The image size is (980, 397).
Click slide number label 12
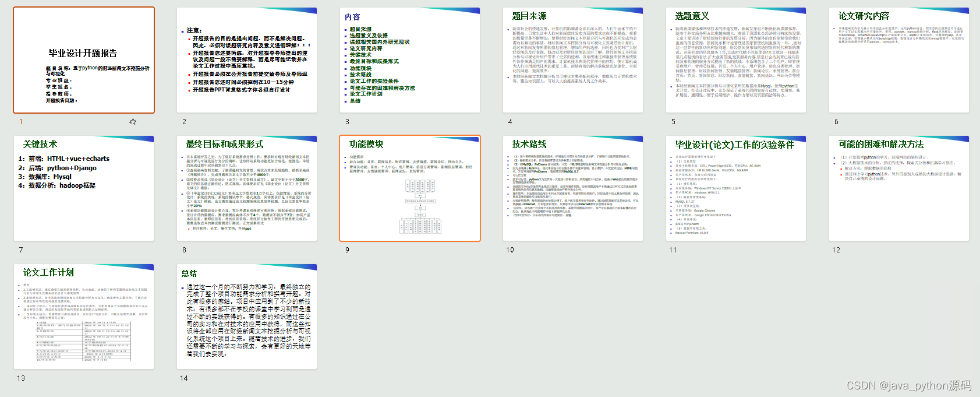tap(836, 250)
